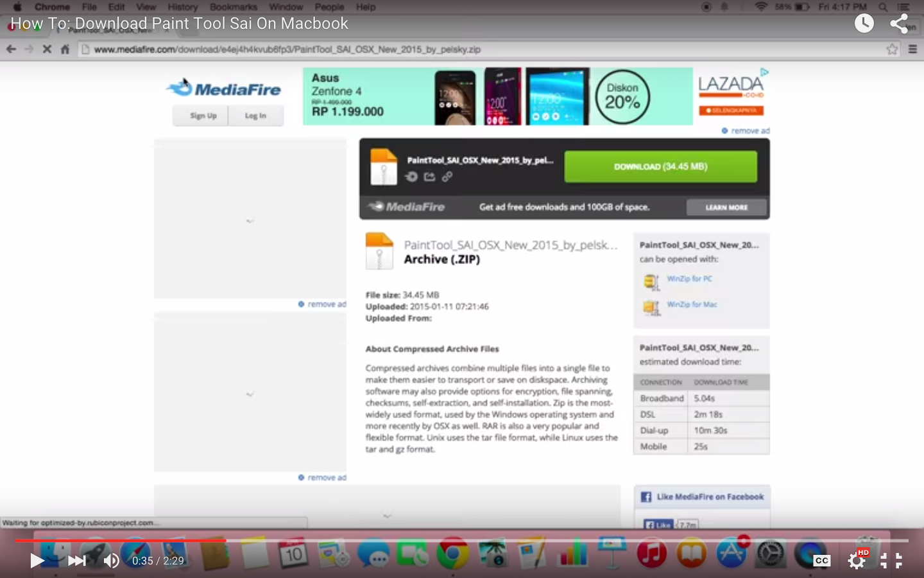Open Spotlight search magnifier
The width and height of the screenshot is (924, 578).
[x=883, y=7]
